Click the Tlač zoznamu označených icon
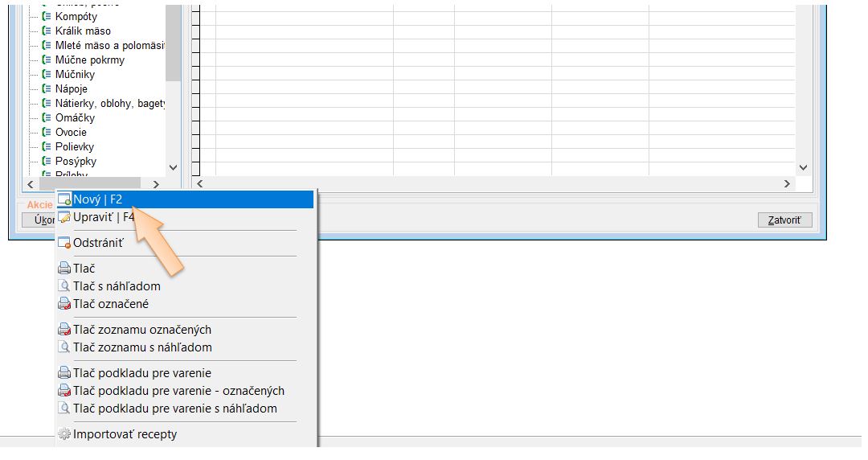 64,330
